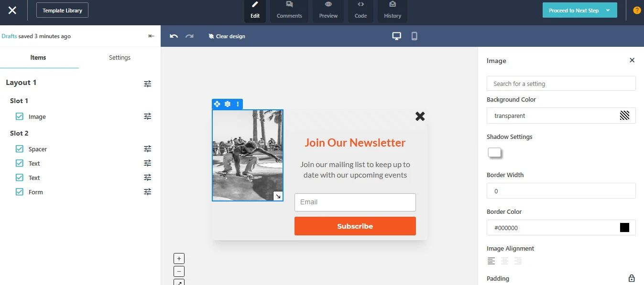Uncheck the Spacer item checkbox

tap(20, 149)
